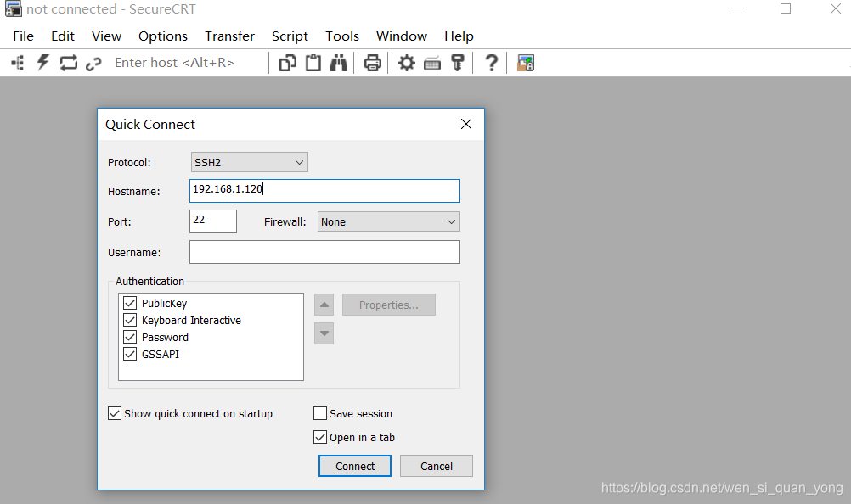Move authentication method down with the arrow button
This screenshot has height=504, width=851.
[324, 333]
